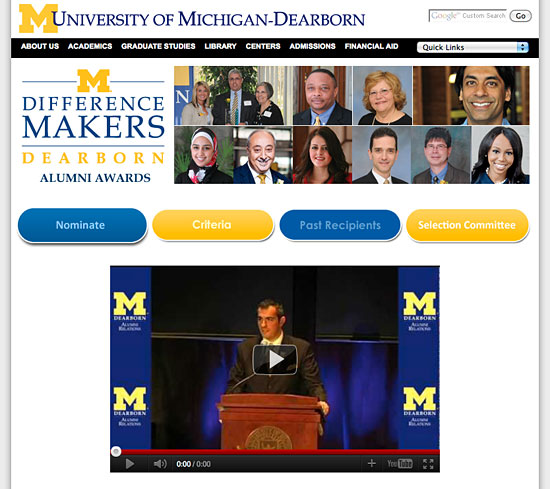The width and height of the screenshot is (550, 489).
Task: Click the plus icon in the video controls
Action: (371, 464)
